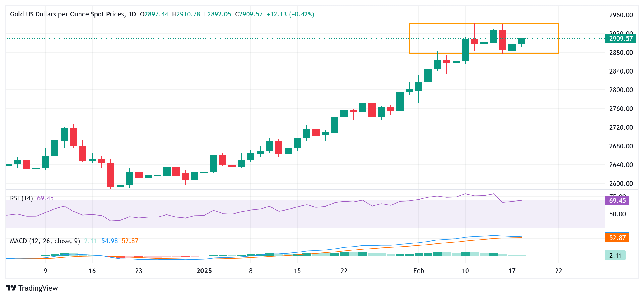
Task: Select the 2025 label on the date axis
Action: (x=204, y=271)
